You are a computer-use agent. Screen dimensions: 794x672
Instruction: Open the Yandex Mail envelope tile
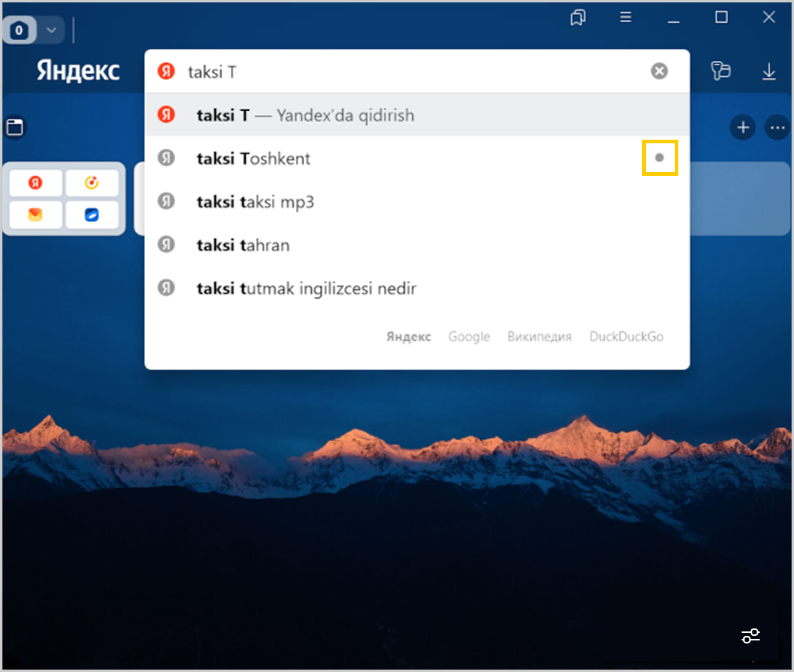[x=36, y=214]
